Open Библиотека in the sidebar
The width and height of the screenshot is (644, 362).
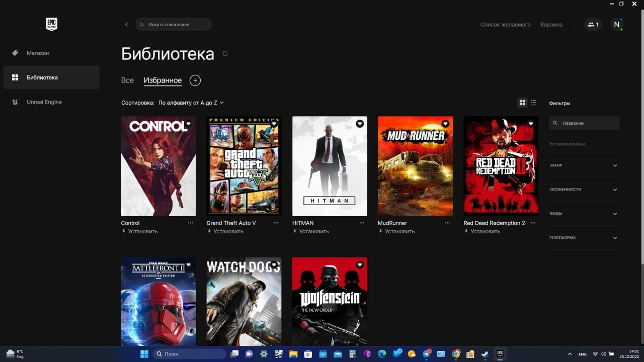click(x=51, y=77)
